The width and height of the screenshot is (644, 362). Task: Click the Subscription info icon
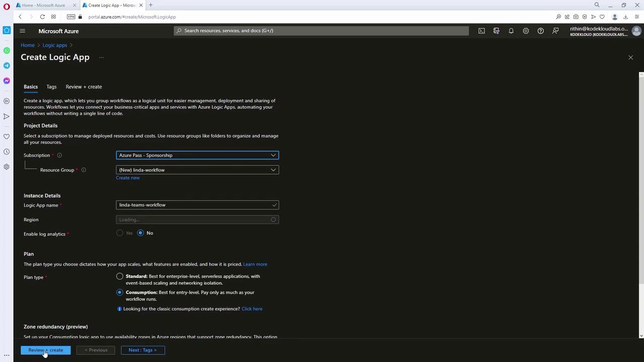click(x=59, y=155)
